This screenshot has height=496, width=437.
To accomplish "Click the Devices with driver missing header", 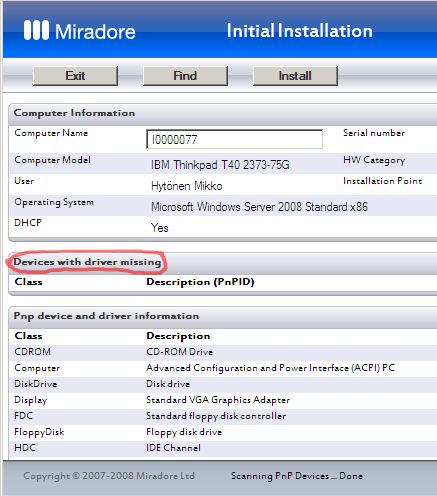I will (87, 262).
